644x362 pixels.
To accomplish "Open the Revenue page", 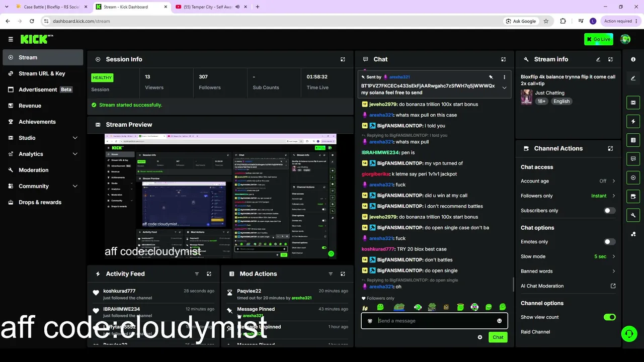I will (43, 106).
